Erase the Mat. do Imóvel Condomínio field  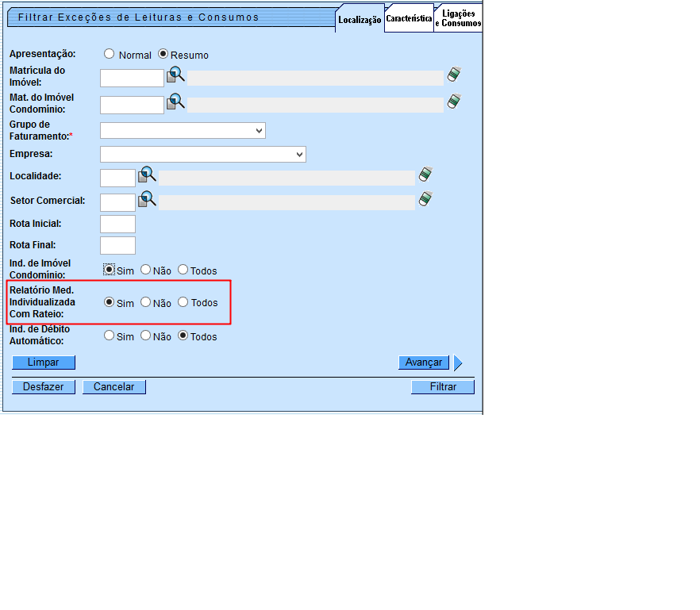tap(453, 102)
